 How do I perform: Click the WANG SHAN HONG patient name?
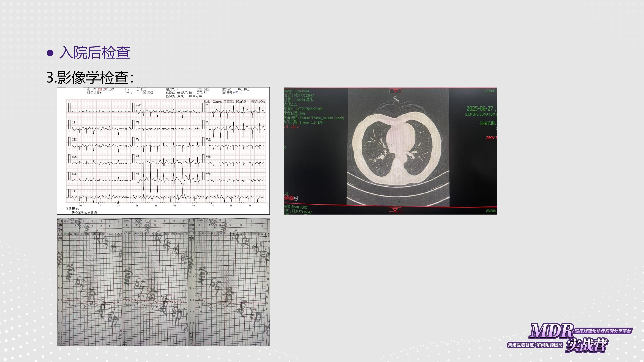coord(297,91)
